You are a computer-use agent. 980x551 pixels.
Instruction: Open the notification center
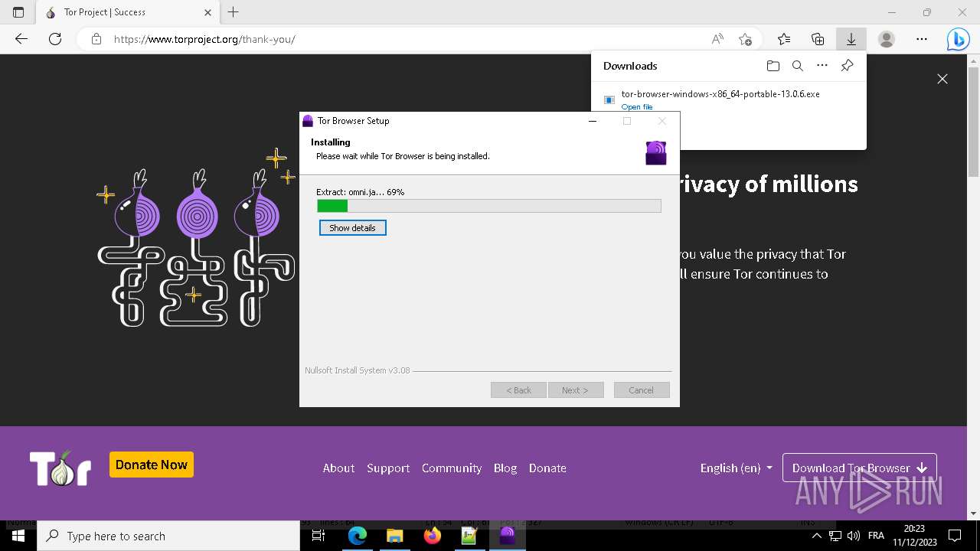pos(955,536)
